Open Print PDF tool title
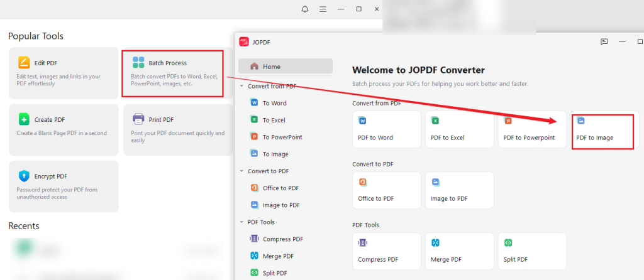This screenshot has height=280, width=644. 161,120
